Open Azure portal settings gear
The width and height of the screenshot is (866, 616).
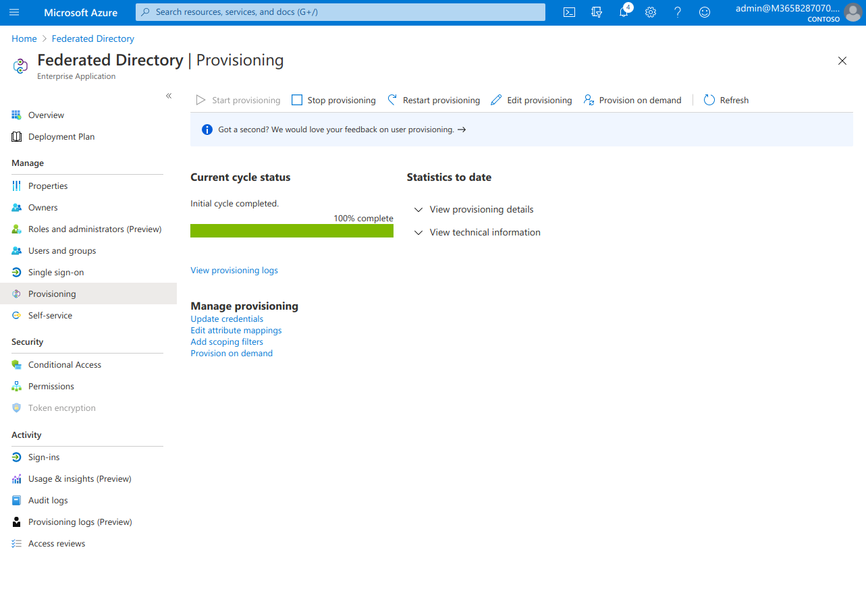click(x=650, y=12)
